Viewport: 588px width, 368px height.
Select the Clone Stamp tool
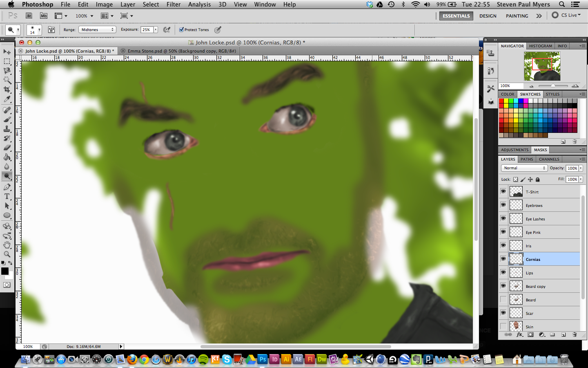pos(7,129)
